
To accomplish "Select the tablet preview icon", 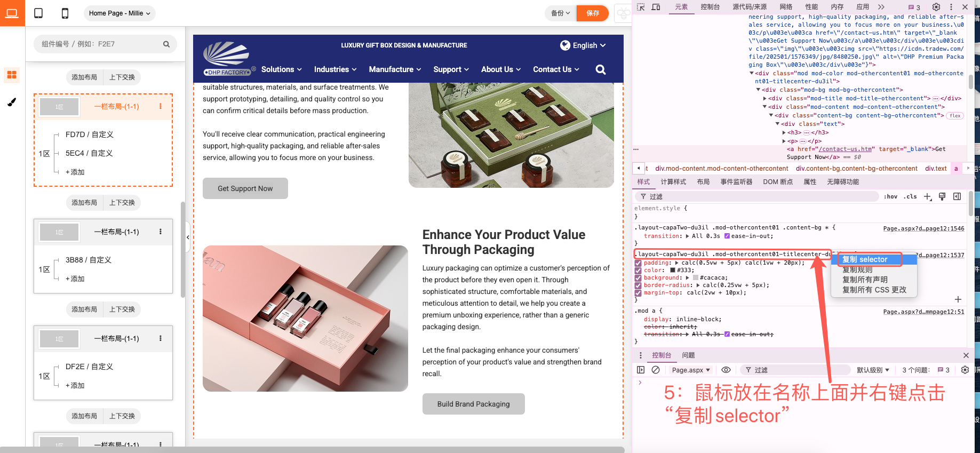I will [38, 13].
